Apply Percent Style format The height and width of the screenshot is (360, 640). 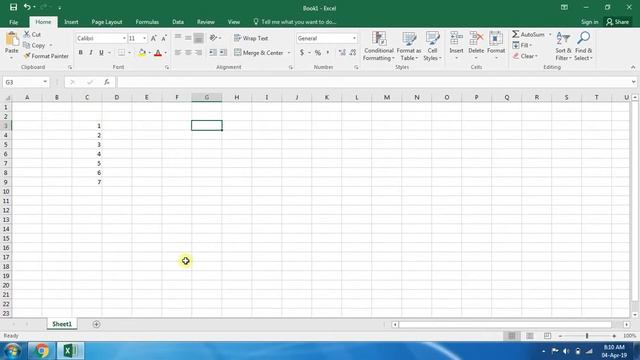tap(318, 53)
